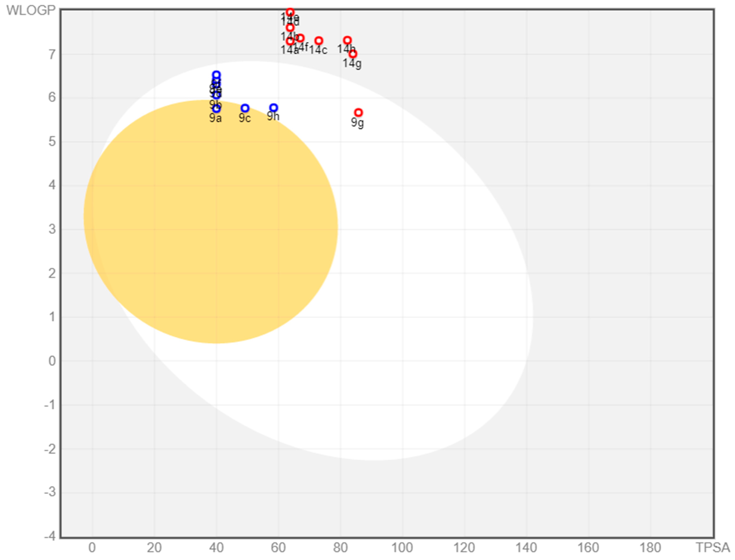Click the 9c text label
The image size is (735, 560).
tap(245, 118)
